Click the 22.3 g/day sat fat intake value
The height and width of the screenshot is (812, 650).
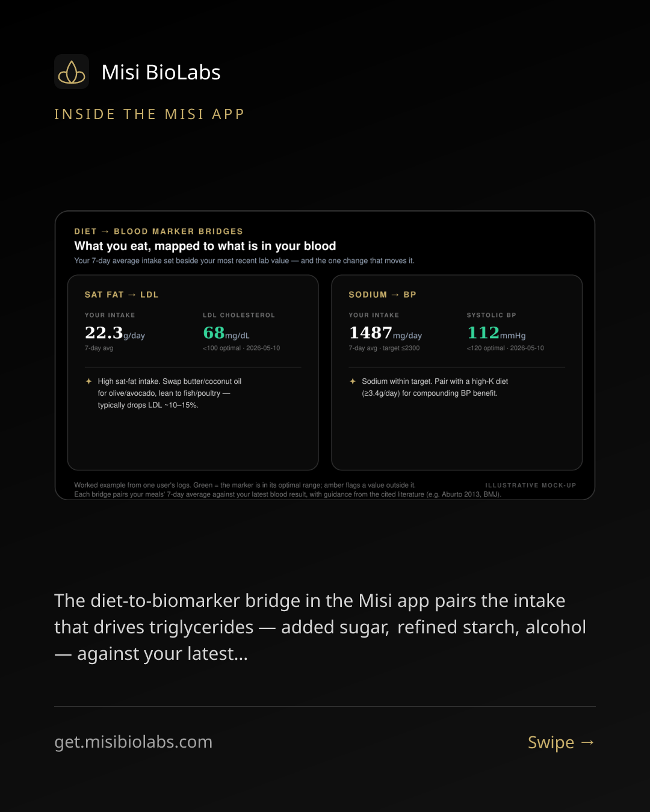tap(115, 333)
